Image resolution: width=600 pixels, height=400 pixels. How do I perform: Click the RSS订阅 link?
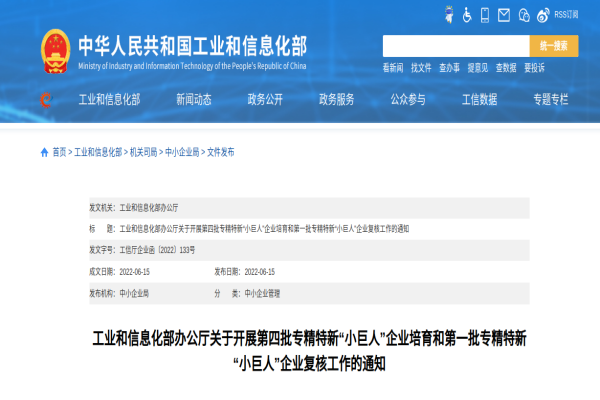click(566, 15)
